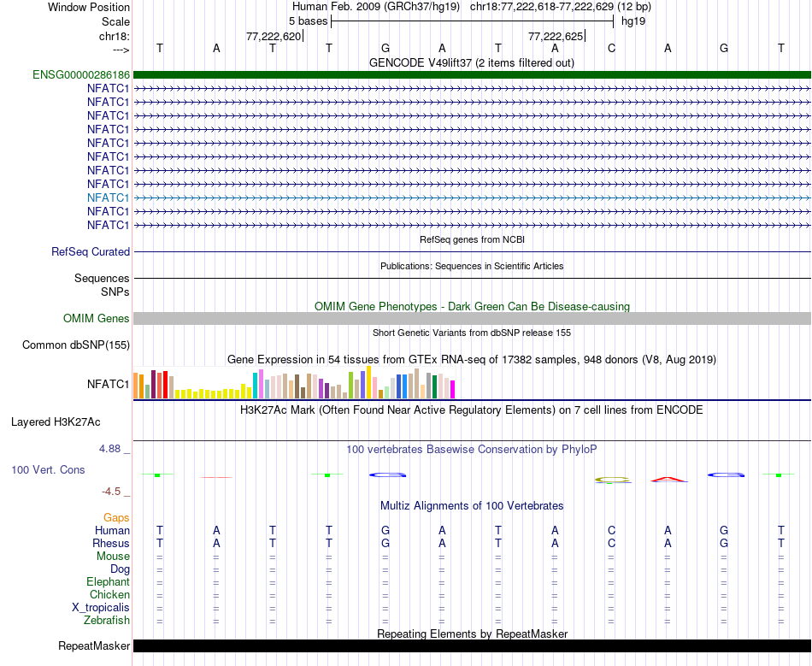812x666 pixels.
Task: Click the Common dbSNP(155) track label
Action: click(76, 345)
